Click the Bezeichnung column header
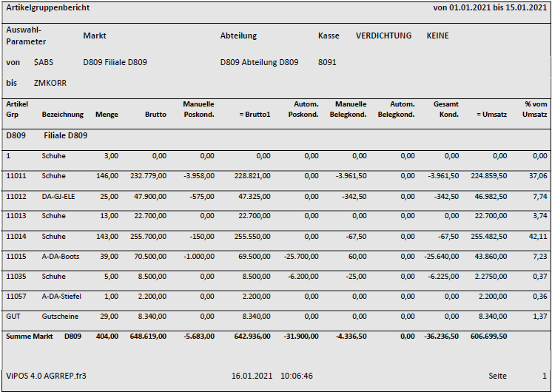Image resolution: width=552 pixels, height=392 pixels. pyautogui.click(x=63, y=115)
